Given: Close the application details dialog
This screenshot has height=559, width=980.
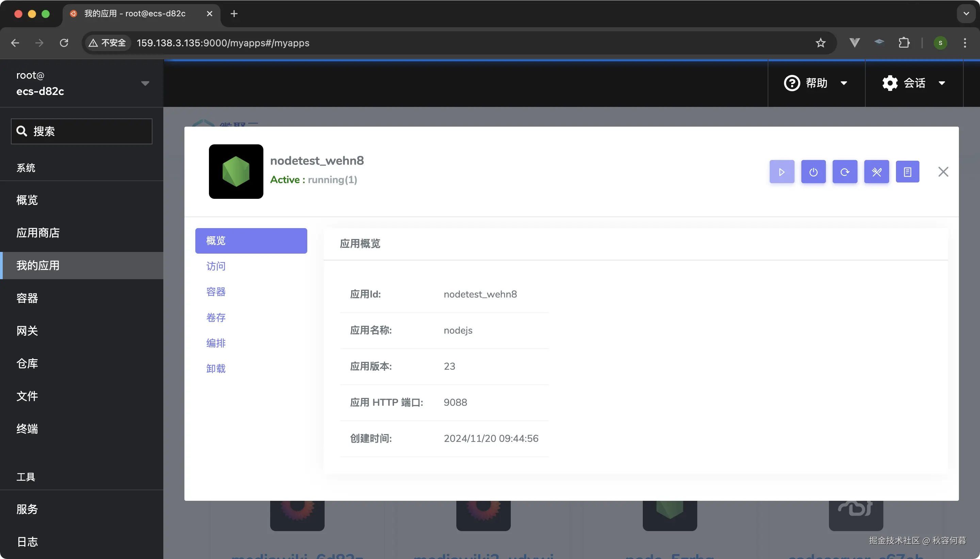Looking at the screenshot, I should [x=943, y=172].
